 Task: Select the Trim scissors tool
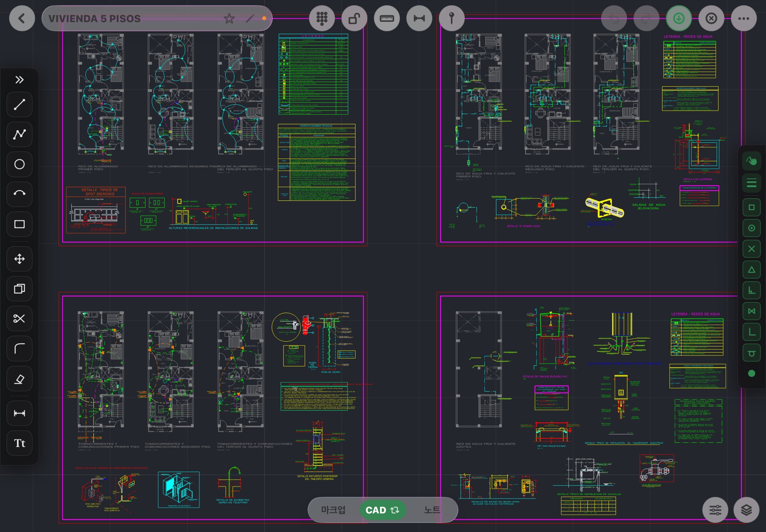pos(20,319)
